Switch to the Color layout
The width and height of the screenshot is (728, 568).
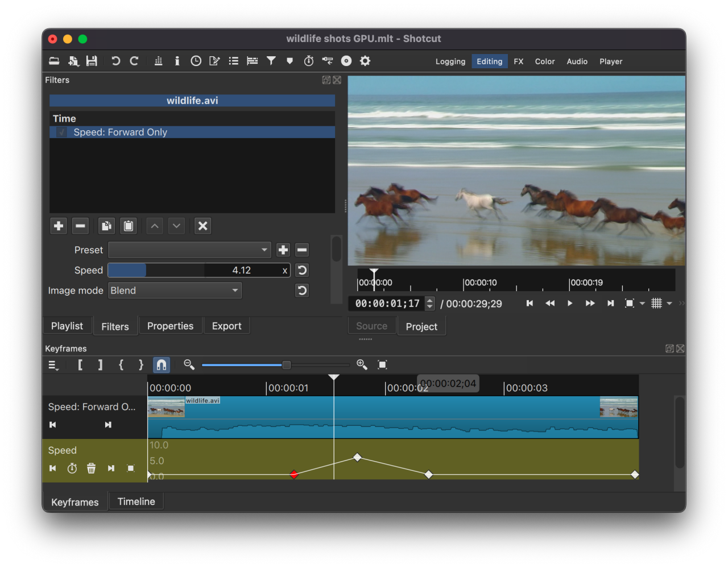click(x=545, y=61)
